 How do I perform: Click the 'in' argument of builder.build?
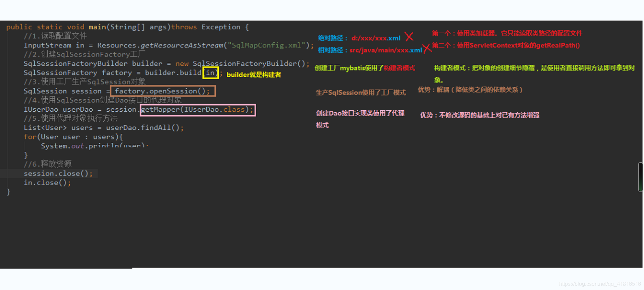point(210,73)
